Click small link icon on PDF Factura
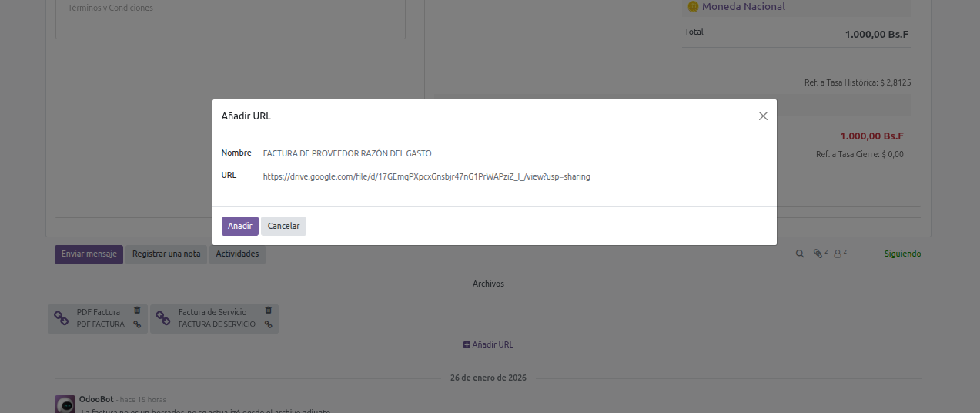 tap(137, 324)
